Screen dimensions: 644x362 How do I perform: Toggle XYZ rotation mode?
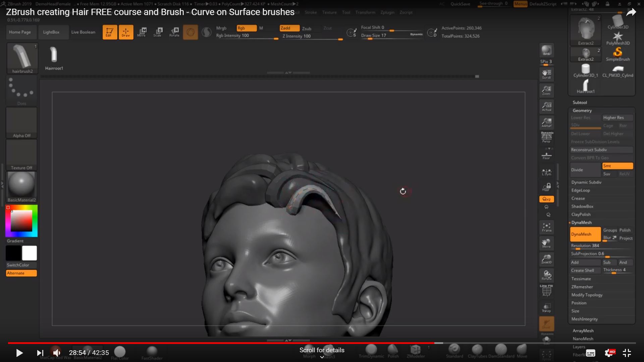(546, 199)
